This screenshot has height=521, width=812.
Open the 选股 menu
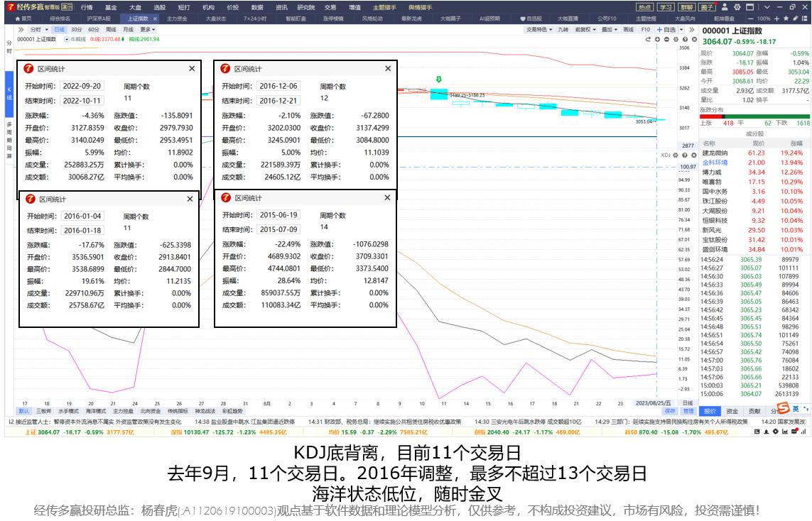tap(160, 7)
